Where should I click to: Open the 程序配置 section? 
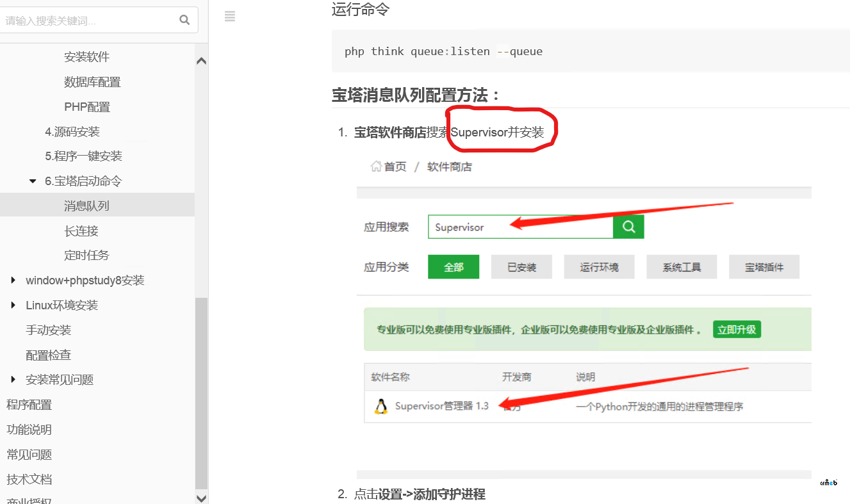29,405
